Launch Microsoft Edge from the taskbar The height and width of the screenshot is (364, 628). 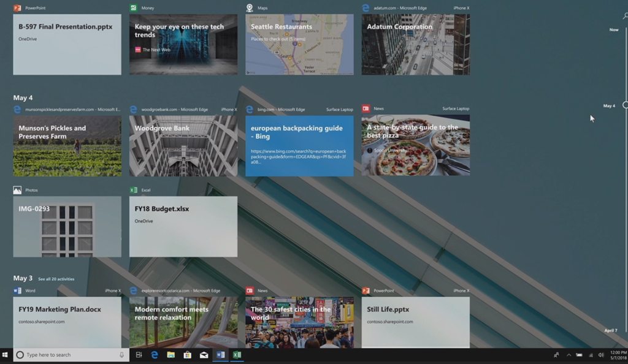[155, 355]
